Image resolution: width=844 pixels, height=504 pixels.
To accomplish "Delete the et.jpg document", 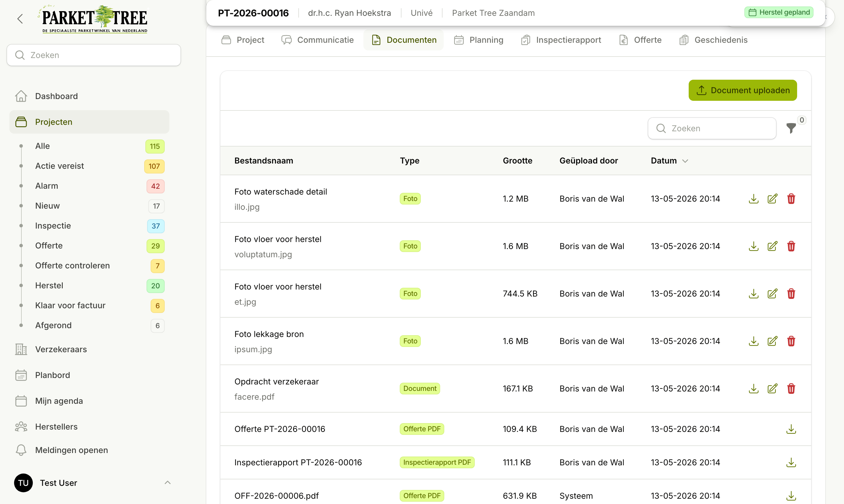I will (x=791, y=294).
